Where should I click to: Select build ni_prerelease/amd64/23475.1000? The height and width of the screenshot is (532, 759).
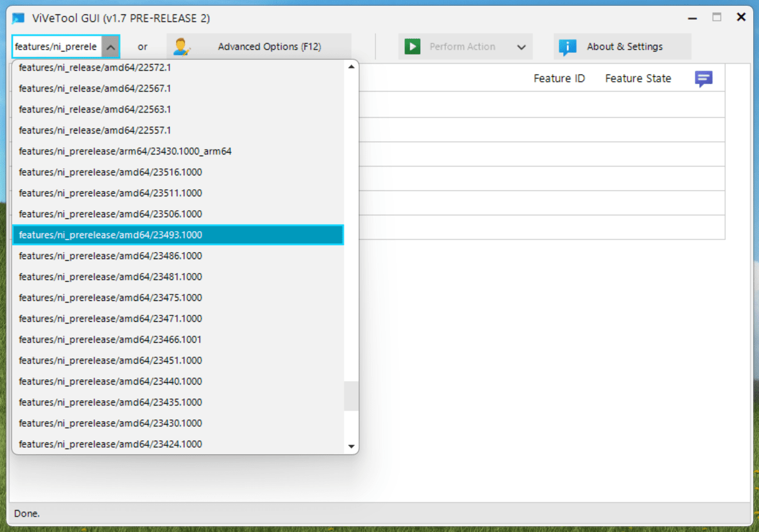[178, 297]
